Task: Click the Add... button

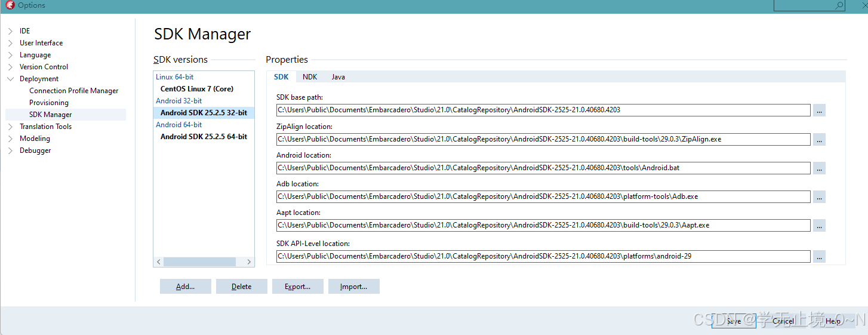Action: point(186,287)
